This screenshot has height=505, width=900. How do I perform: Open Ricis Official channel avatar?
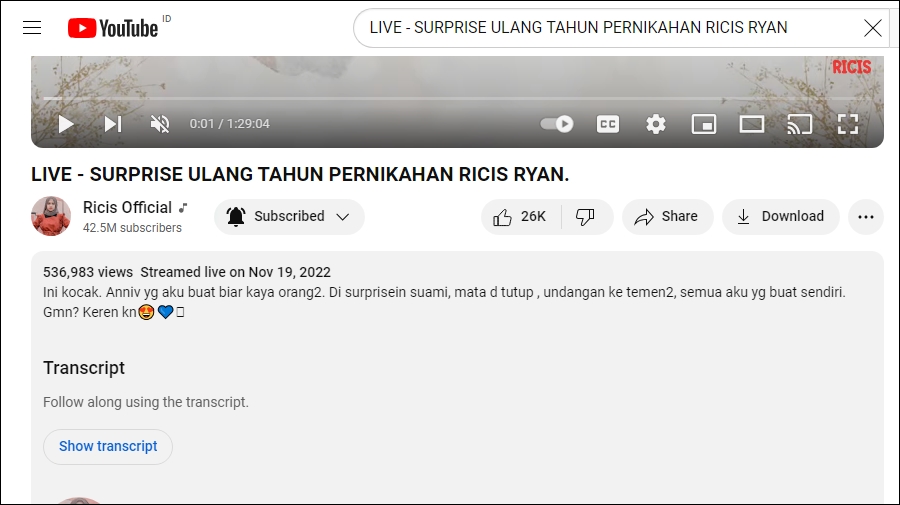click(x=51, y=216)
